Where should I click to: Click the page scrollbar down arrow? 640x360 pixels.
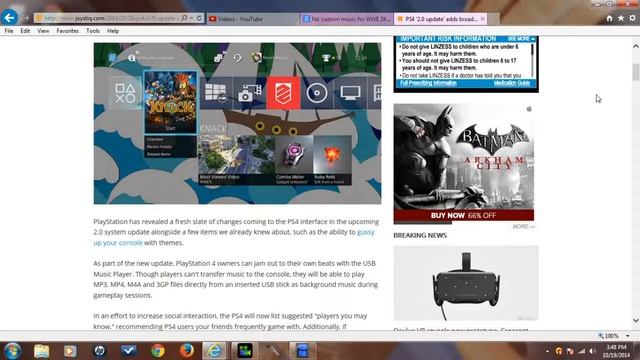point(636,320)
